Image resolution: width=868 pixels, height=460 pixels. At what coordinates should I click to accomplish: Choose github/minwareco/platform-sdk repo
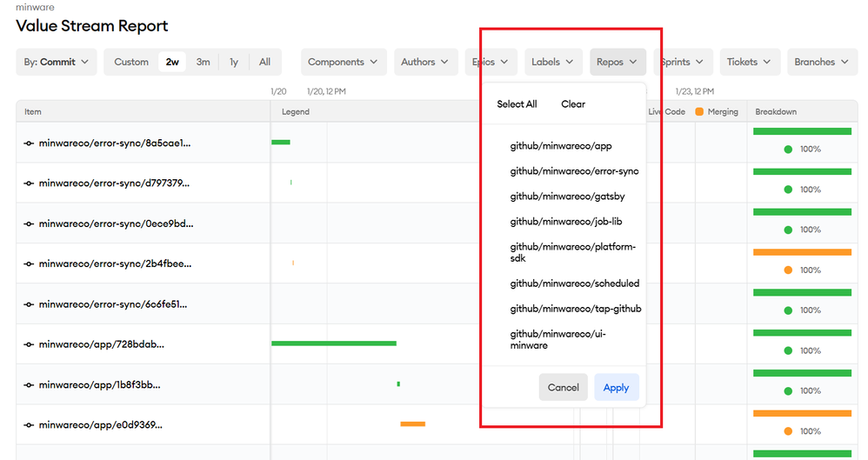click(x=573, y=252)
